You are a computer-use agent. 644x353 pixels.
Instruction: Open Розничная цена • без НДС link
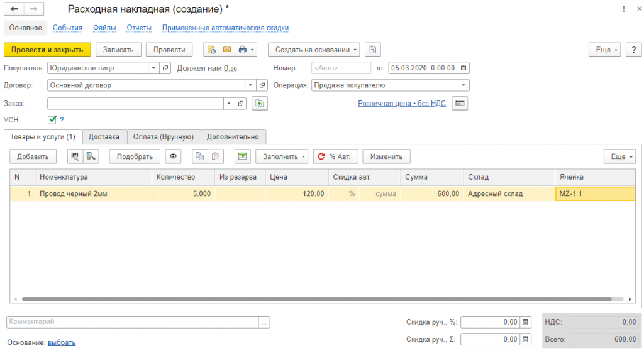point(402,103)
